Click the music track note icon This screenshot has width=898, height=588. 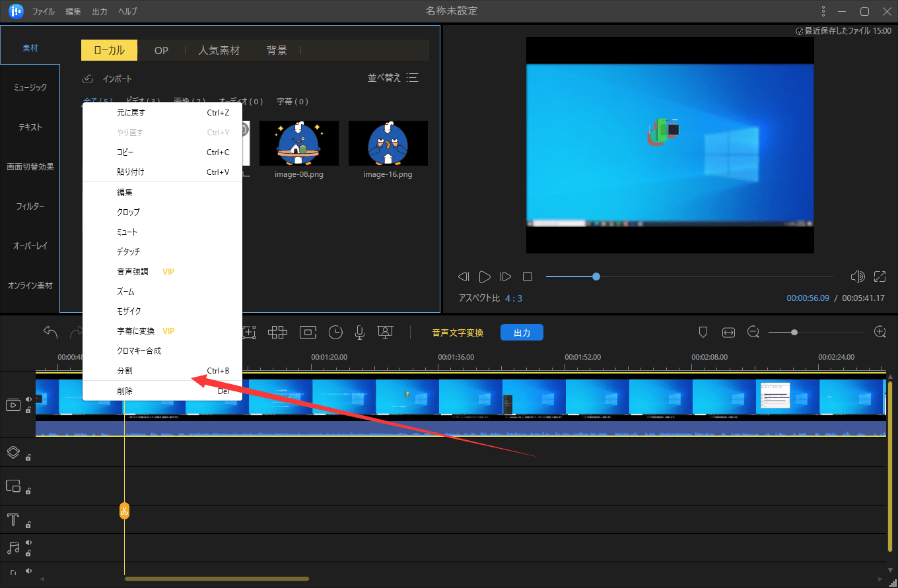coord(13,548)
